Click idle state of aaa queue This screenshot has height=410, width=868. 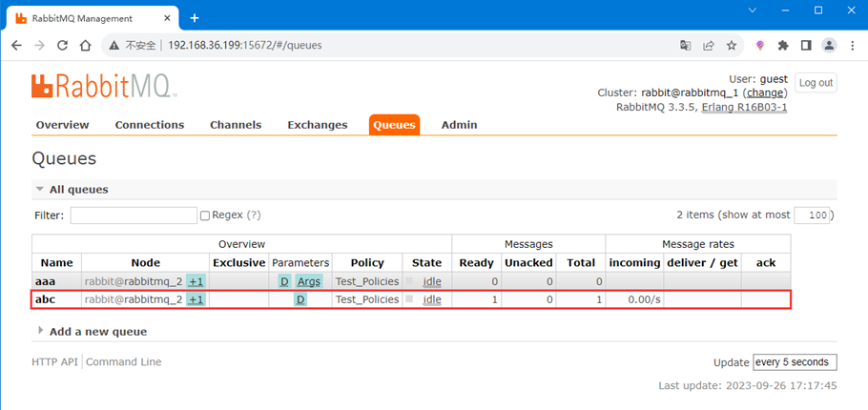pos(432,281)
